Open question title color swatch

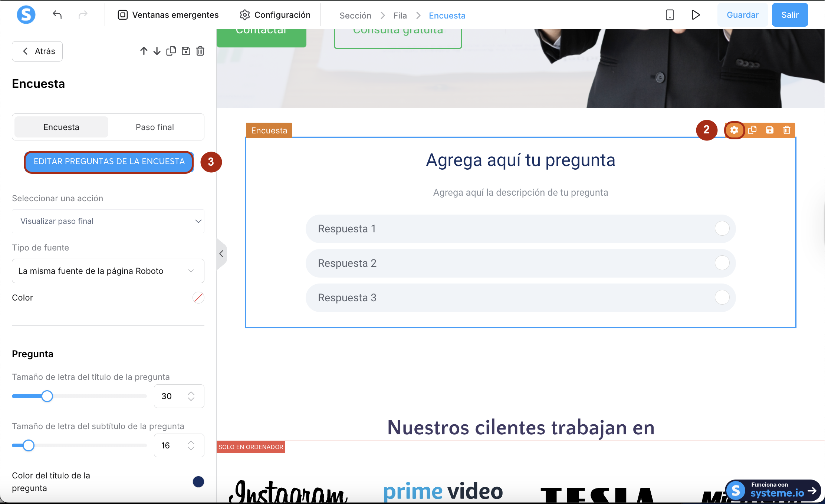coord(198,482)
